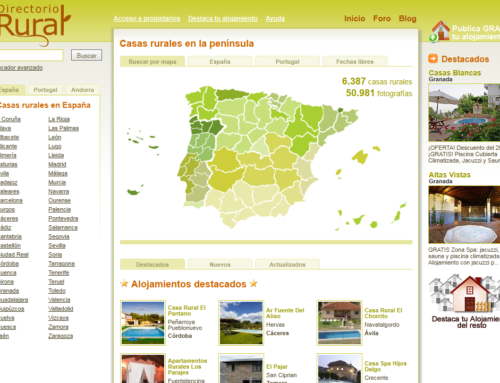This screenshot has height=383, width=500.
Task: Click the search text field
Action: point(31,55)
